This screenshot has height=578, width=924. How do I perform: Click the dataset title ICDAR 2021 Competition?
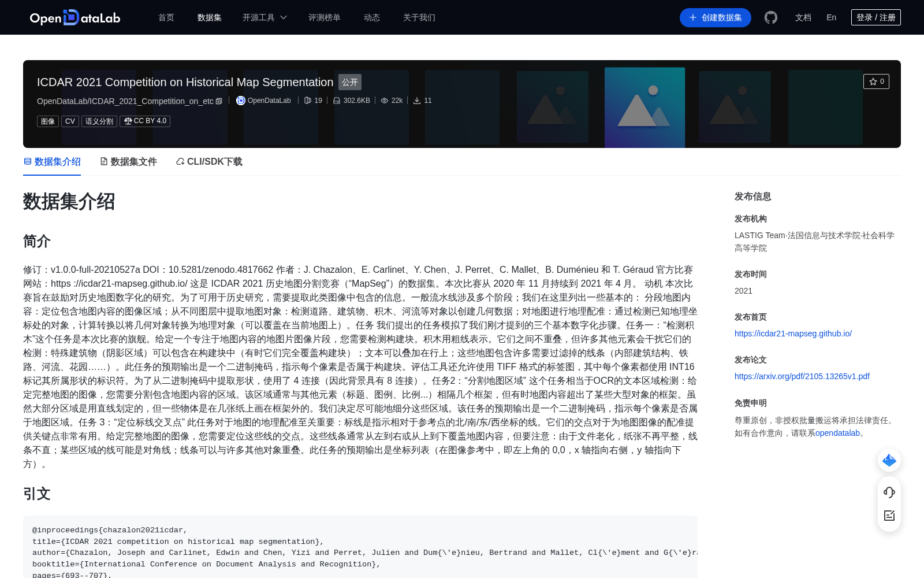click(x=185, y=82)
